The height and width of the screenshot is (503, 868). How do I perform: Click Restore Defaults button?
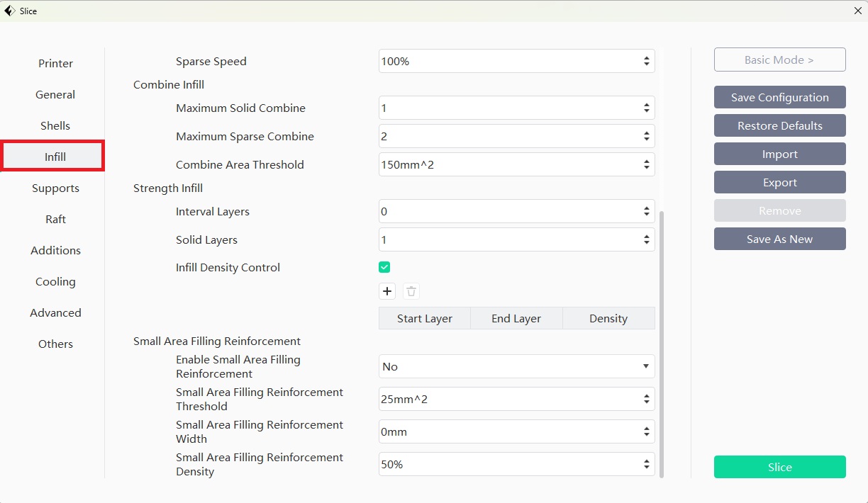(779, 126)
